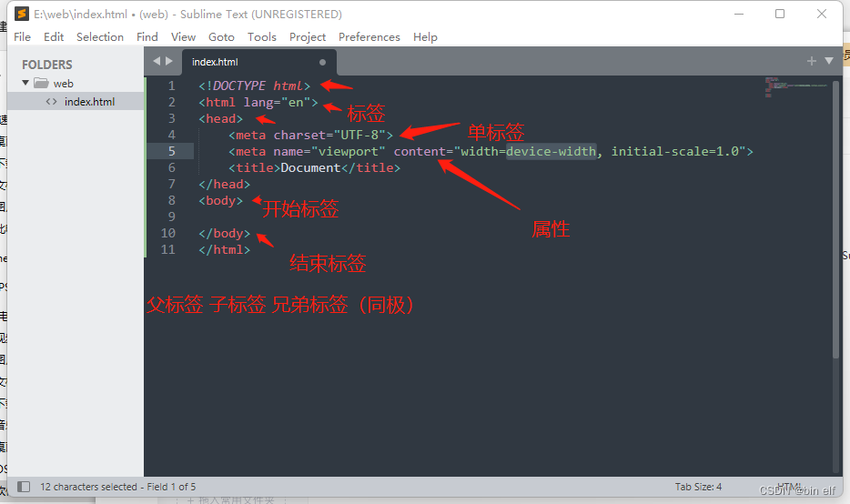Click the Sublime Text title bar icon
The image size is (850, 504).
(22, 14)
